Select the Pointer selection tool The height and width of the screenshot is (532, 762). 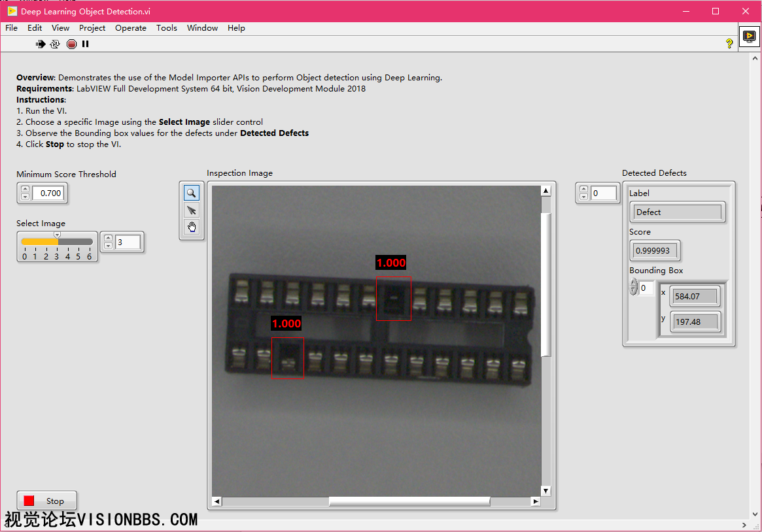pyautogui.click(x=192, y=210)
